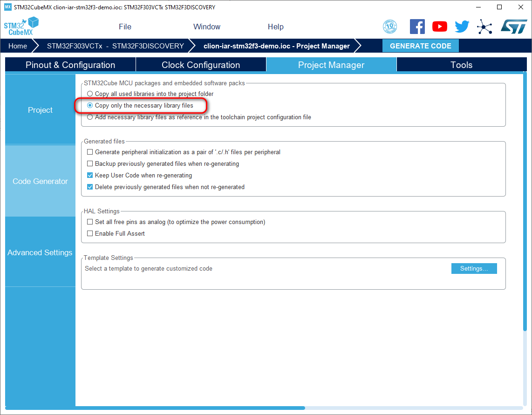Click 'STM32Cube MCU packages and embedded software packs' label
The image size is (532, 415).
tap(164, 83)
